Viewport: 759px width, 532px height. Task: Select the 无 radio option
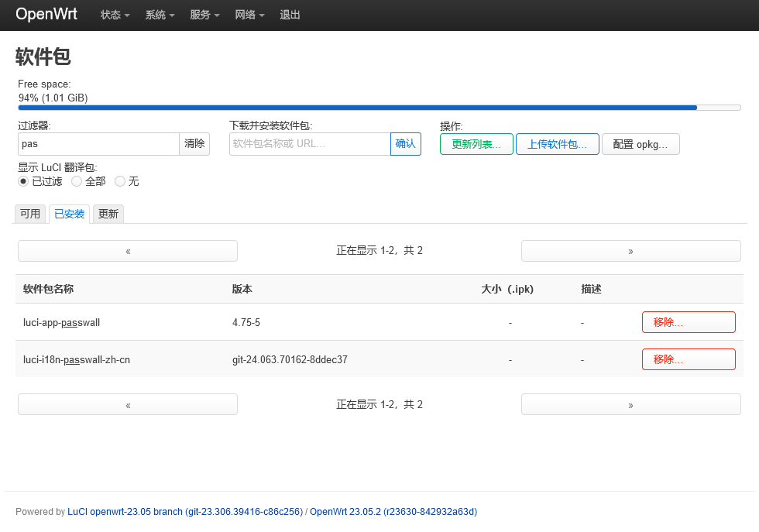pyautogui.click(x=120, y=181)
